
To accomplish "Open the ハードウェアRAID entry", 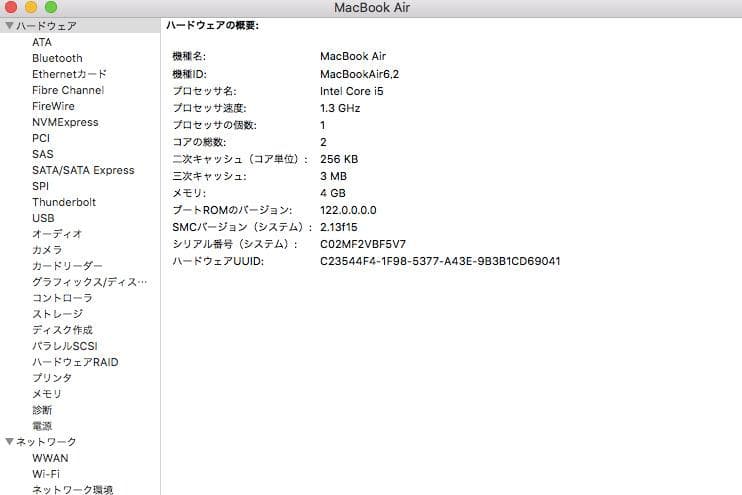I will pos(75,362).
